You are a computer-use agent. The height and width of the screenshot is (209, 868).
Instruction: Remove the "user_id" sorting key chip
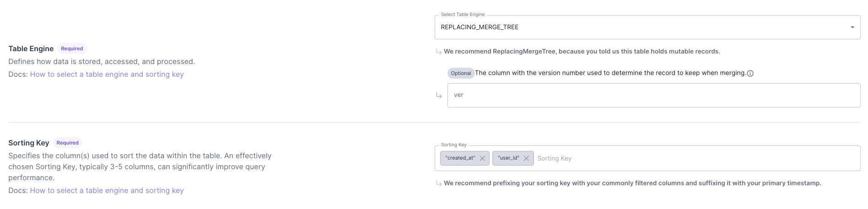coord(526,158)
